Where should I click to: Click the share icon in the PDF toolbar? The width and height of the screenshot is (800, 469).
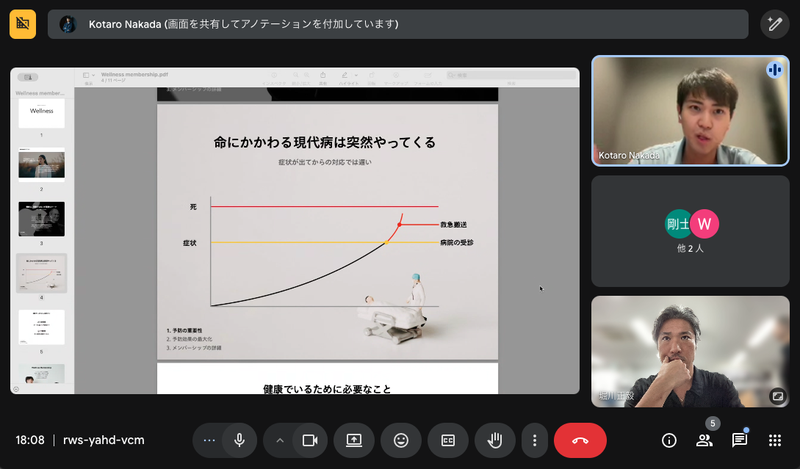pos(323,75)
